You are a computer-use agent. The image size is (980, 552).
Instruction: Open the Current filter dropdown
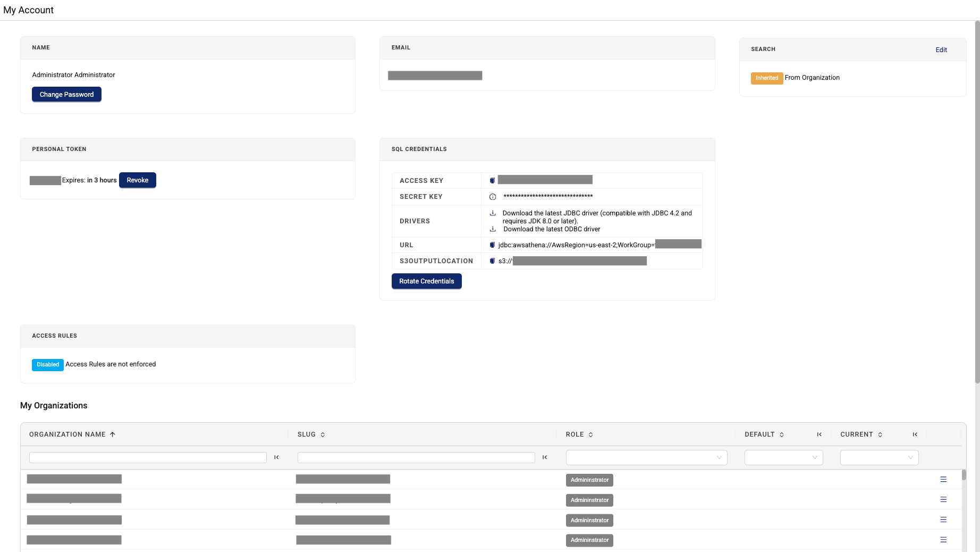[x=879, y=457]
